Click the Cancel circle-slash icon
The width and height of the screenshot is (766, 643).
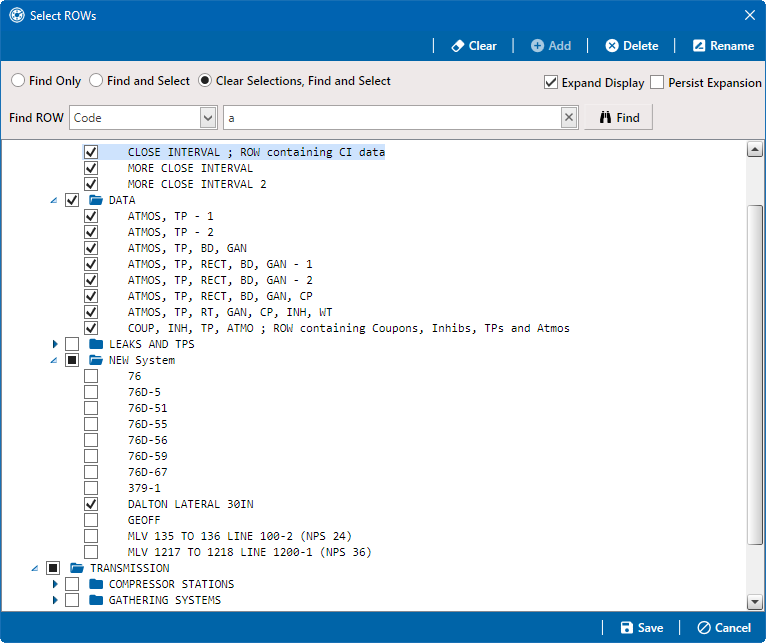(x=704, y=627)
